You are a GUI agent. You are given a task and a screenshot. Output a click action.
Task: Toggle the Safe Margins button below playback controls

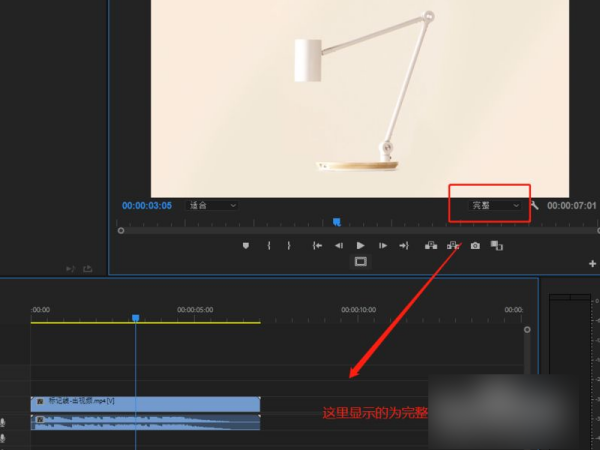(x=361, y=262)
